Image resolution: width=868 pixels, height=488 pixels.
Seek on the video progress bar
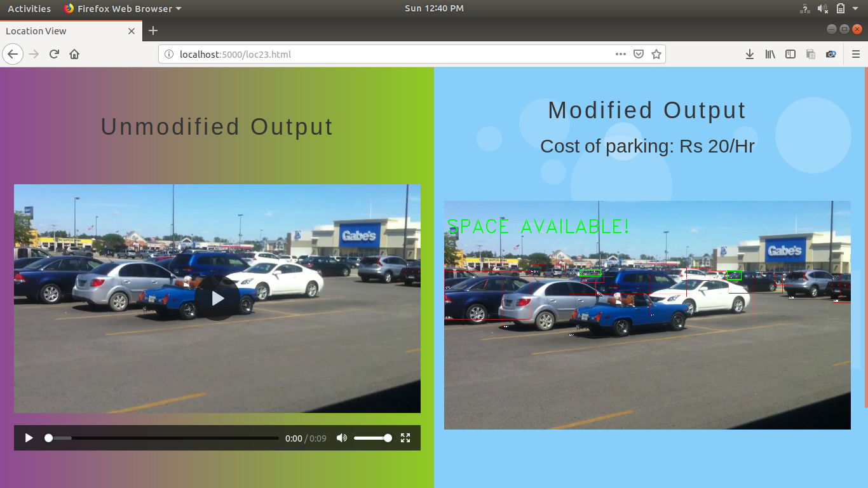tap(163, 438)
